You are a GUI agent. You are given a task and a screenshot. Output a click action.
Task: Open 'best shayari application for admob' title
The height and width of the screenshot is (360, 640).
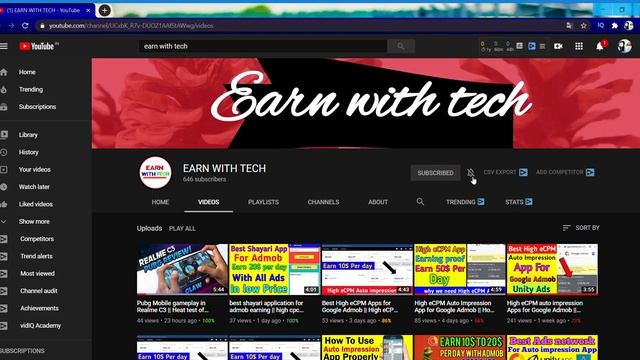coord(267,307)
